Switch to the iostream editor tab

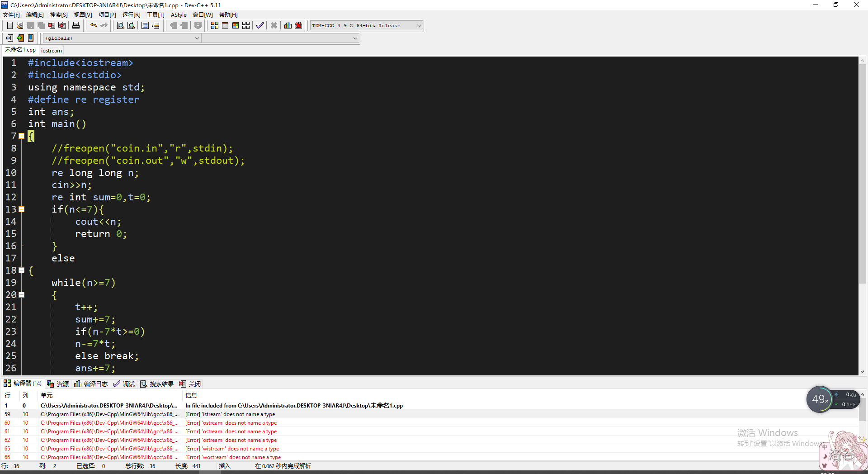pyautogui.click(x=52, y=51)
